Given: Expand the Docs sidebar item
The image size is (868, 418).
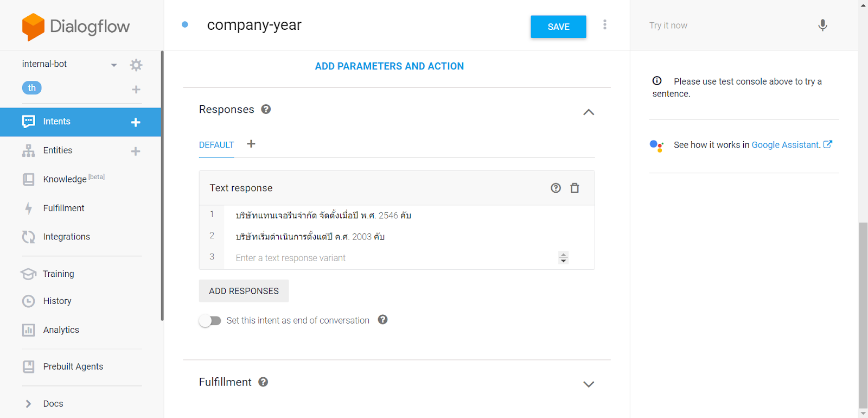Looking at the screenshot, I should pos(28,403).
